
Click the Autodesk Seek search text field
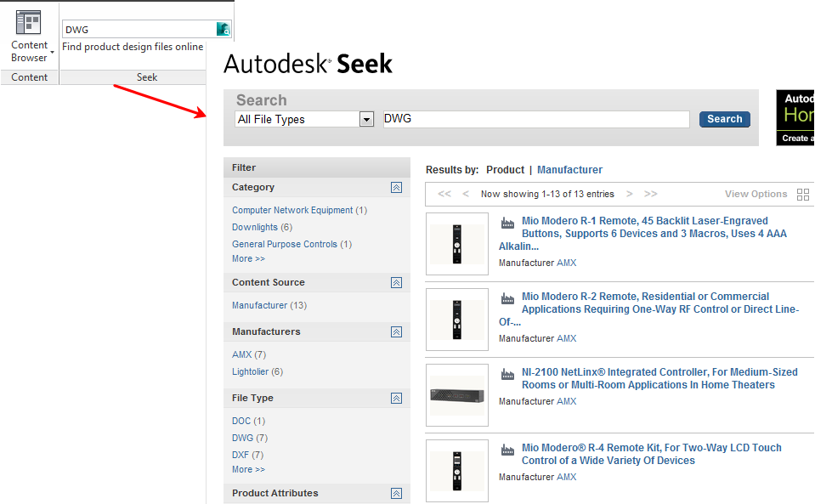pos(535,120)
